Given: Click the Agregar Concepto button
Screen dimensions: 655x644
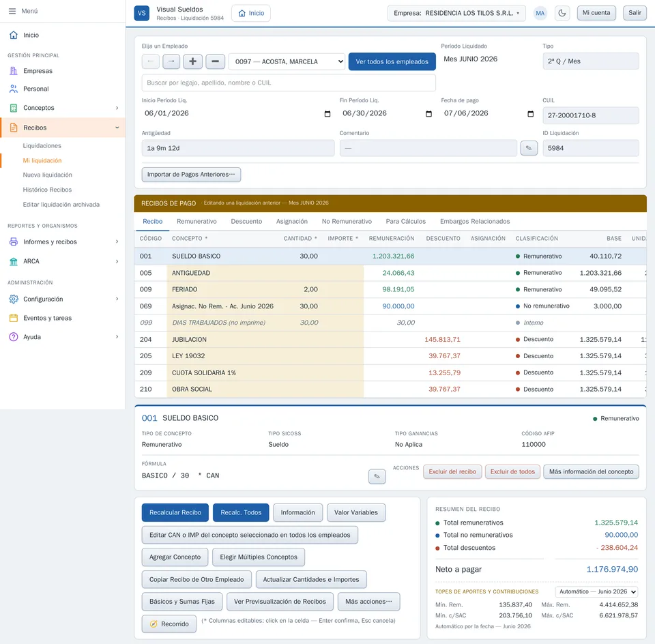Looking at the screenshot, I should 175,557.
